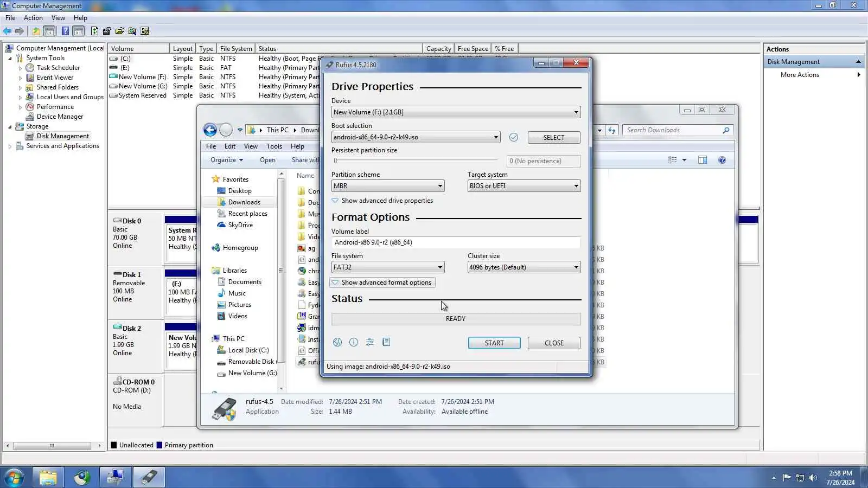Click the checksum checkmark icon beside boot selection
The image size is (868, 488).
click(x=514, y=137)
